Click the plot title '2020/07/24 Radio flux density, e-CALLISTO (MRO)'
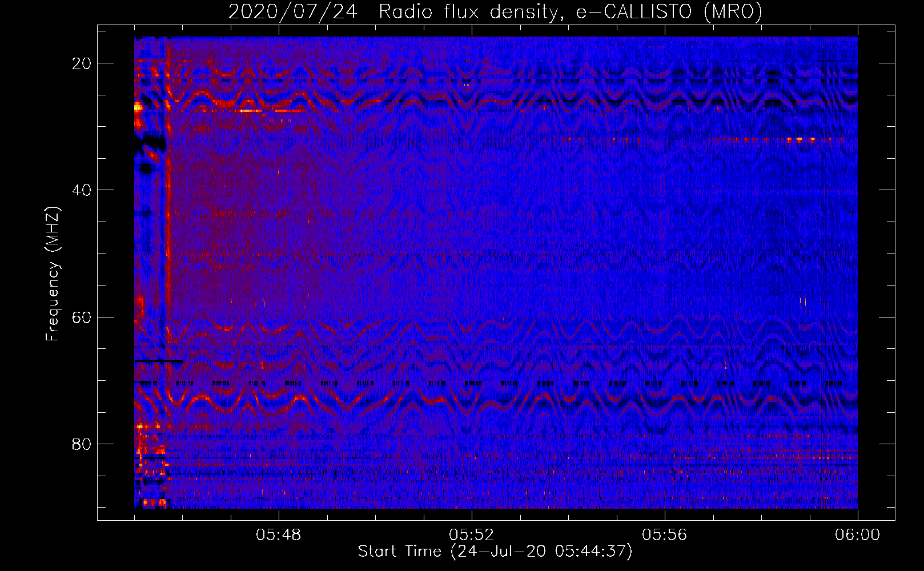 (x=495, y=12)
